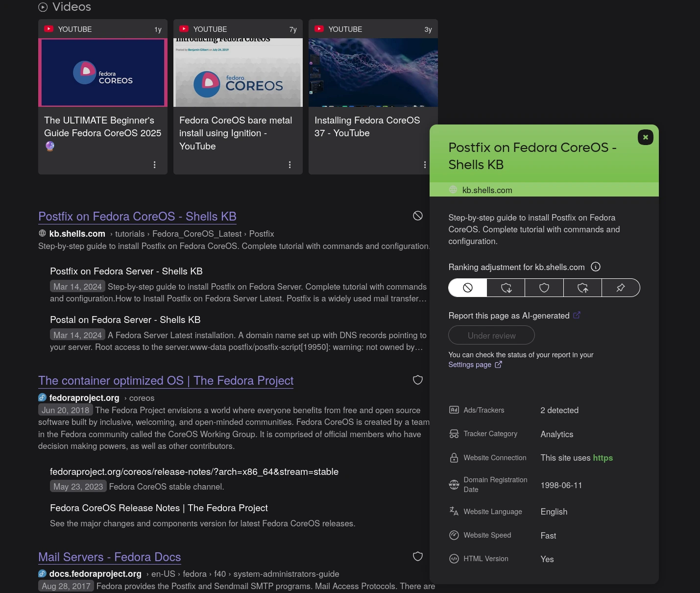Image resolution: width=700 pixels, height=593 pixels.
Task: Open three-dot menu on bare metal install video
Action: tap(290, 165)
